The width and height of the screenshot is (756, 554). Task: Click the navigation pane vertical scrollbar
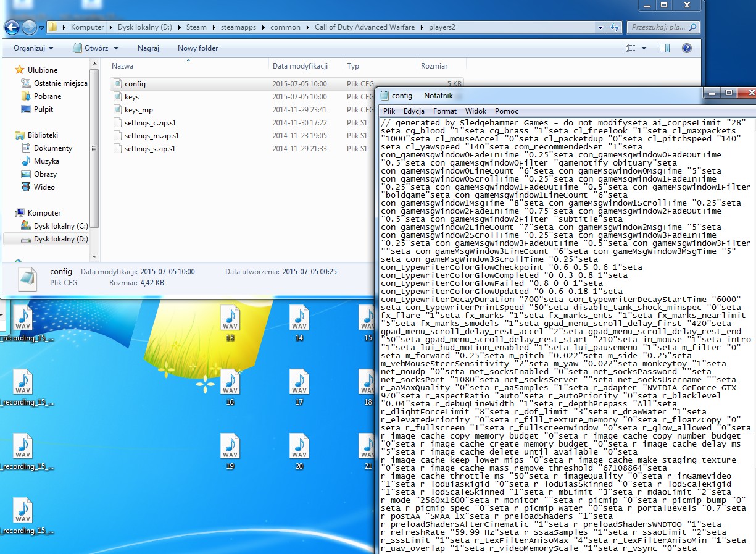95,159
